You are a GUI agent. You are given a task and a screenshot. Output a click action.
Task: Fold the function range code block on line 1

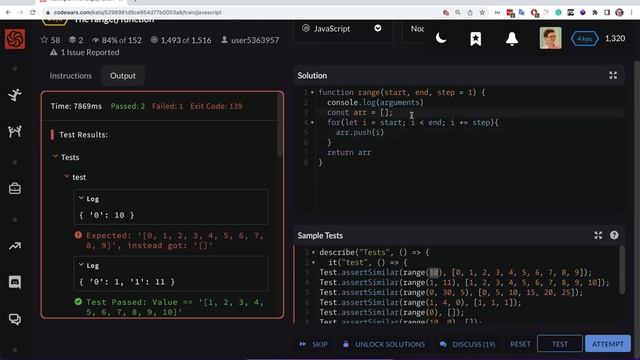[313, 93]
